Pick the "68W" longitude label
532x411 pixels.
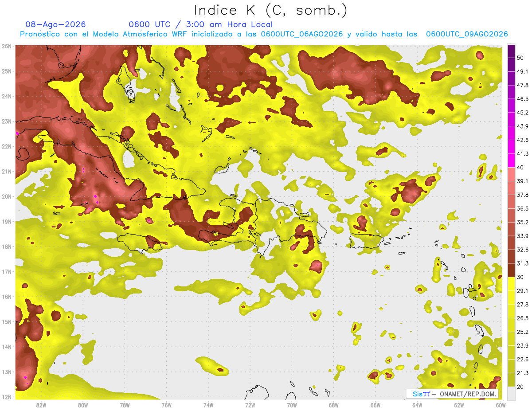[x=334, y=405]
